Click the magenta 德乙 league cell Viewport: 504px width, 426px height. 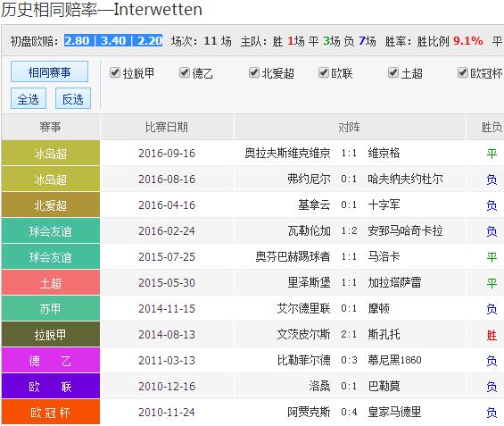click(x=51, y=360)
